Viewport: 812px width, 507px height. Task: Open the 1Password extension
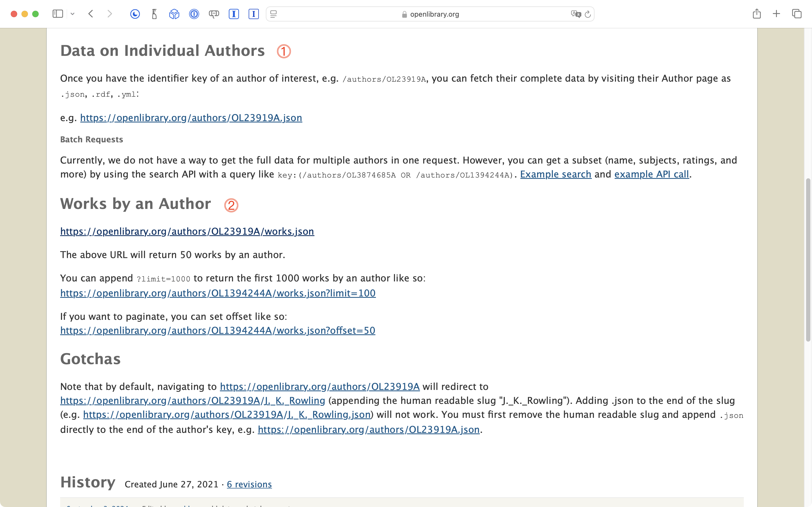(194, 14)
